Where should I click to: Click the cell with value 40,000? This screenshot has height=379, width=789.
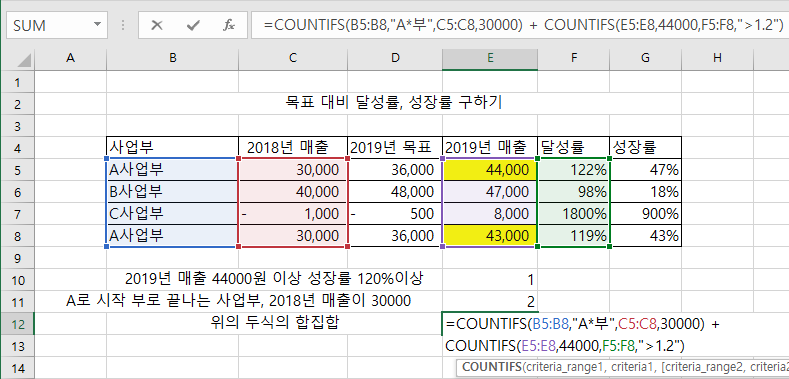click(x=293, y=192)
